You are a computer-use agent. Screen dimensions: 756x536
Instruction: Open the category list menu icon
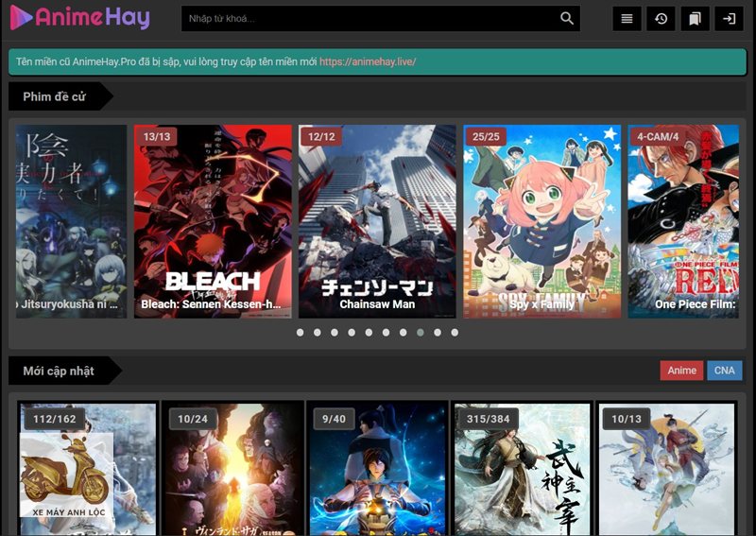click(627, 19)
